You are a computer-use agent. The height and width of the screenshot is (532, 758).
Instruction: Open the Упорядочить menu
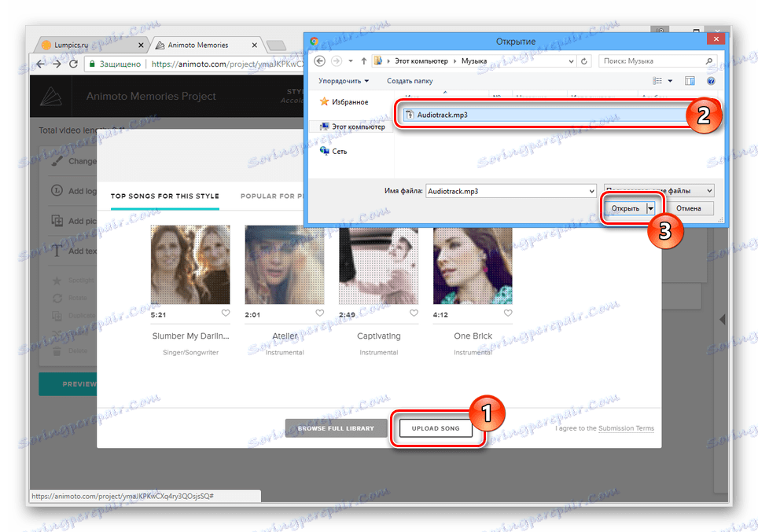(x=344, y=81)
